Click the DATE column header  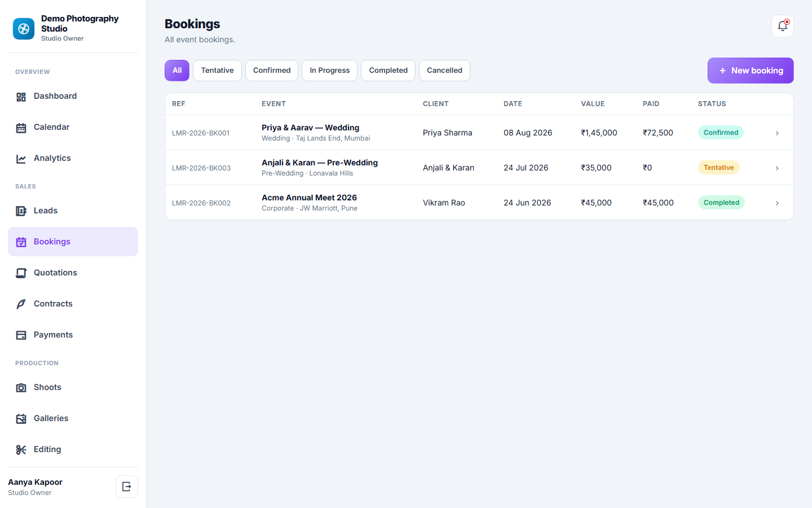[x=513, y=104]
